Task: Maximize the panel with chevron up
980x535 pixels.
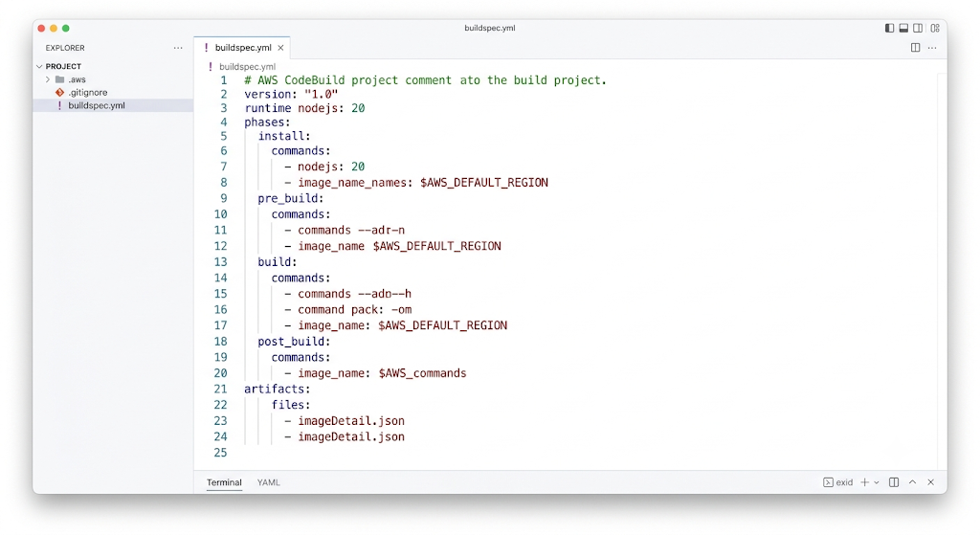Action: [912, 482]
